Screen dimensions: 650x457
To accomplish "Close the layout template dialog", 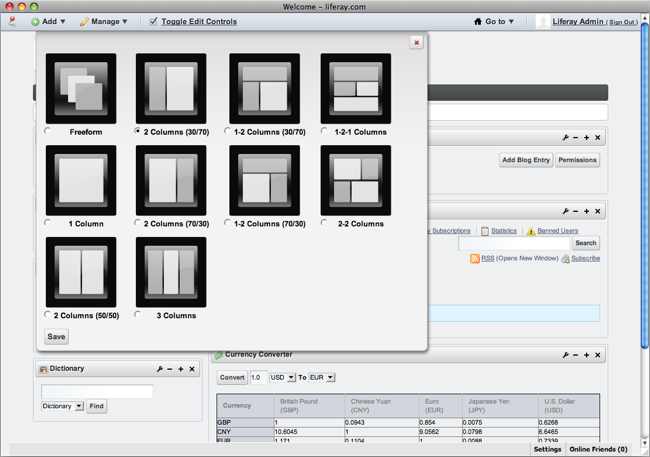I will pos(417,42).
